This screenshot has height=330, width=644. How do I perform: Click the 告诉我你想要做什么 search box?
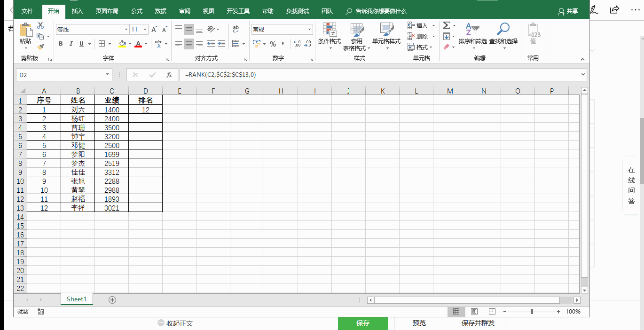click(376, 11)
